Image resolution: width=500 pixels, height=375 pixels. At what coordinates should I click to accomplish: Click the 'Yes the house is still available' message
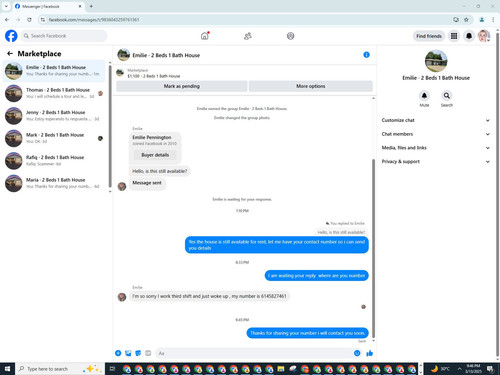(277, 245)
